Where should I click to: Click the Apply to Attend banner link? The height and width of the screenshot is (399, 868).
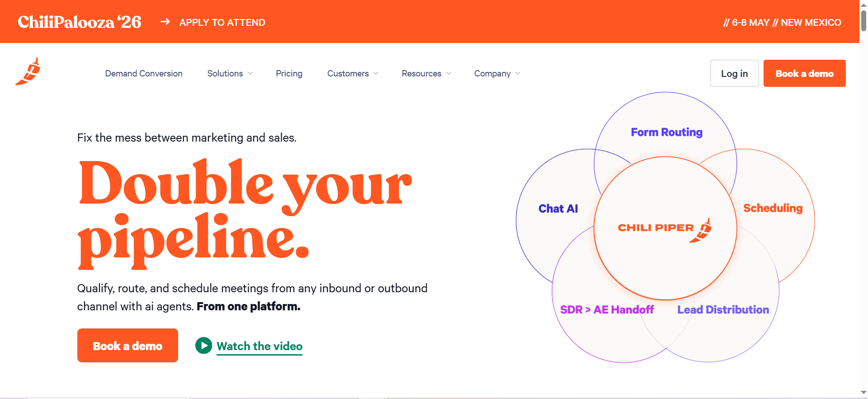(222, 22)
